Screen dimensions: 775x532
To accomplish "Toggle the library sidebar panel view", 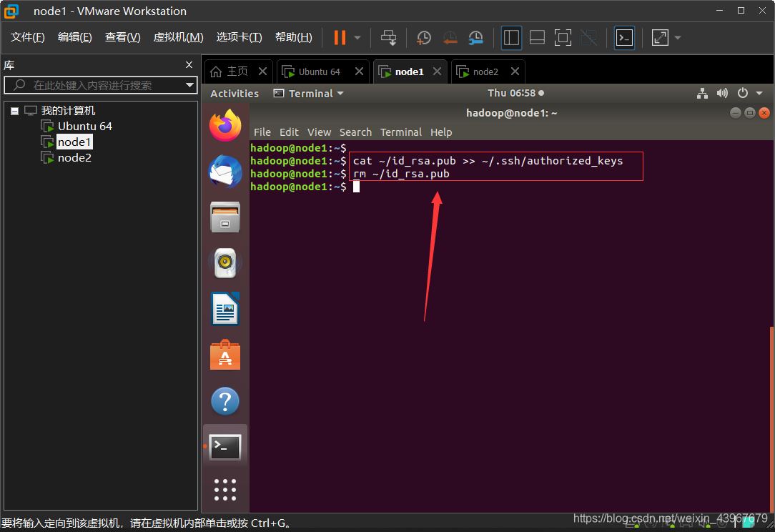I will click(511, 38).
